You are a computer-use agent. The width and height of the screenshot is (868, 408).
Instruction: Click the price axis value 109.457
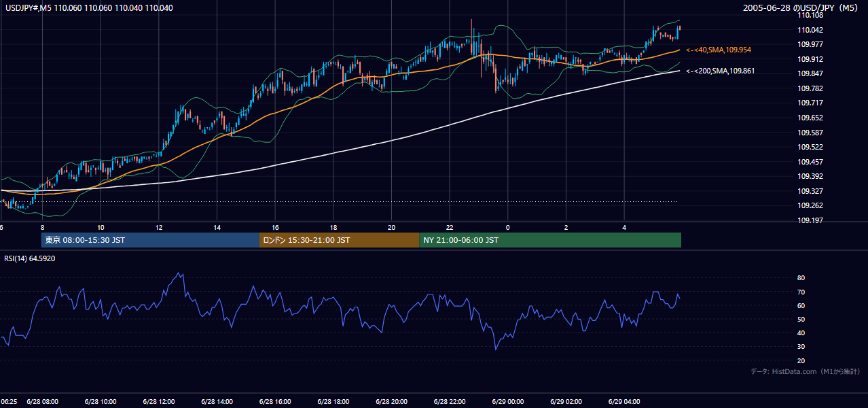(811, 162)
